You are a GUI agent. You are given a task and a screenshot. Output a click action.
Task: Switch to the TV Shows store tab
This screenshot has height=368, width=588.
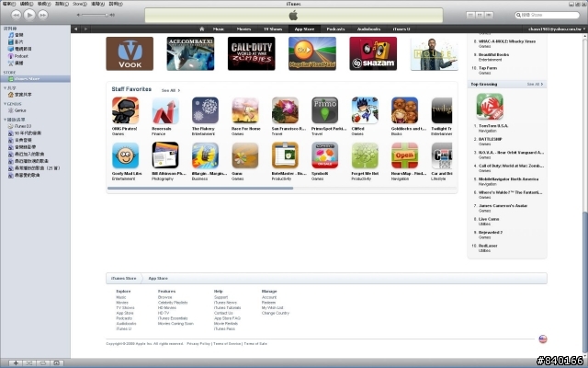[x=273, y=29]
